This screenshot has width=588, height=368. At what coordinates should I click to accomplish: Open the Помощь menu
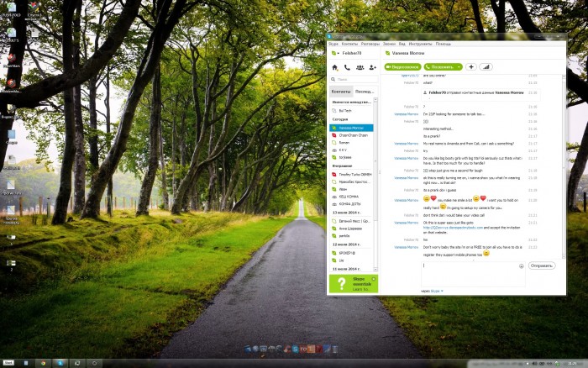click(444, 44)
